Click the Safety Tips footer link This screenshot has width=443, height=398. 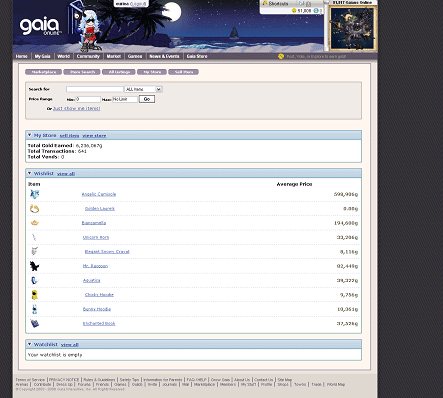point(129,380)
